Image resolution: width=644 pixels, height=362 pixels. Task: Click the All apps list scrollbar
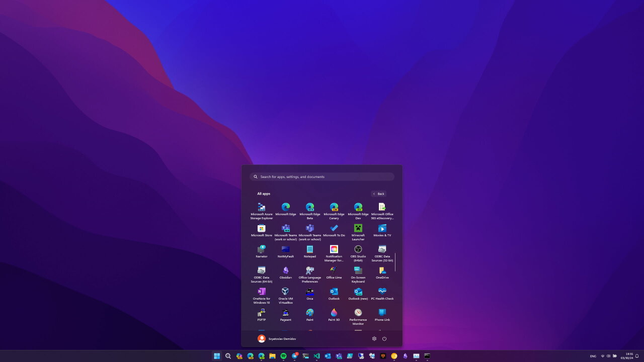click(x=395, y=262)
